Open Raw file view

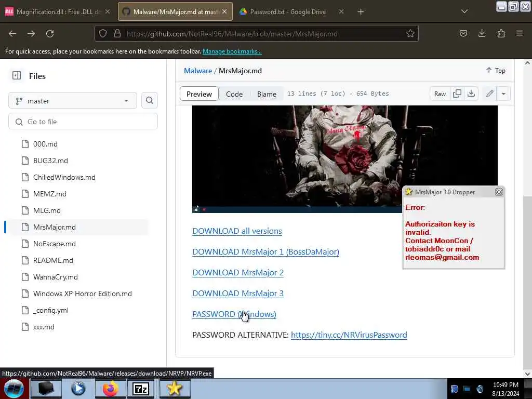(440, 94)
